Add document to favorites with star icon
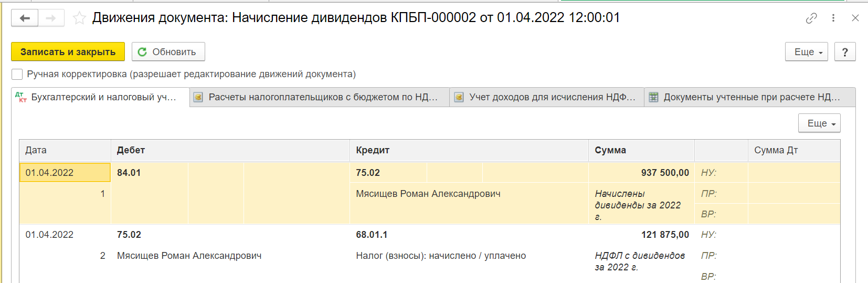This screenshot has height=283, width=868. (x=79, y=18)
